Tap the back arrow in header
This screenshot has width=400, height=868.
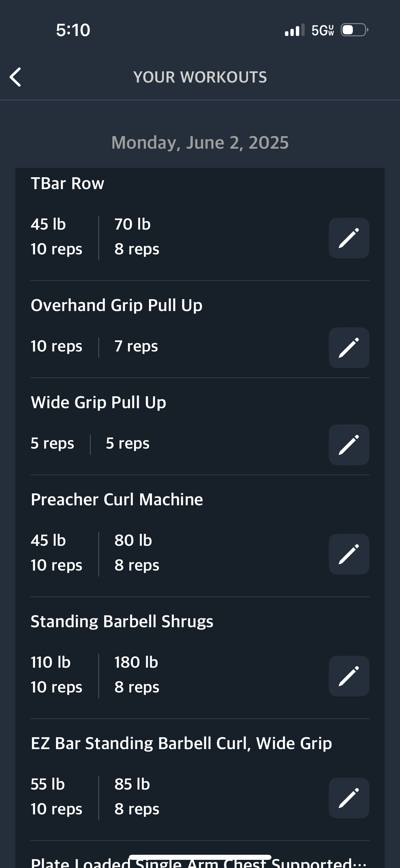click(15, 77)
